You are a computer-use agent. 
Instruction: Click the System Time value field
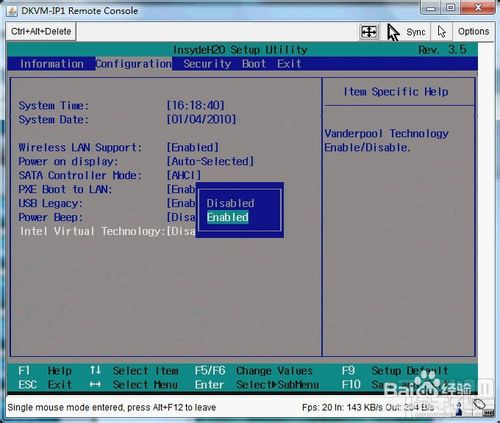[196, 106]
